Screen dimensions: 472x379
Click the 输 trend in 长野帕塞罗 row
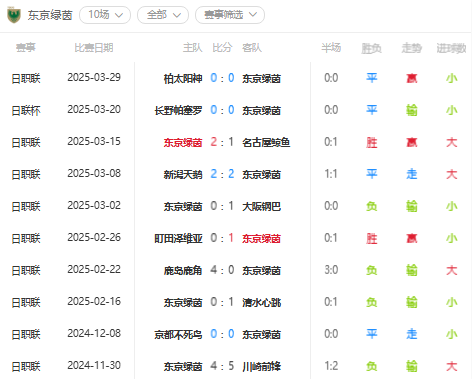[412, 110]
